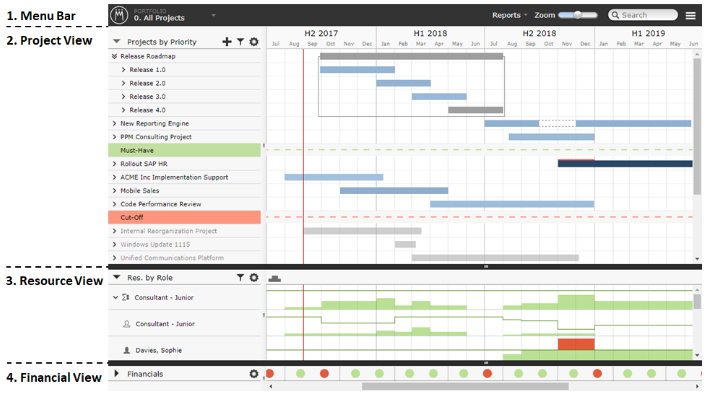The image size is (706, 396).
Task: Click the H2 2018 timeline header
Action: click(x=539, y=33)
